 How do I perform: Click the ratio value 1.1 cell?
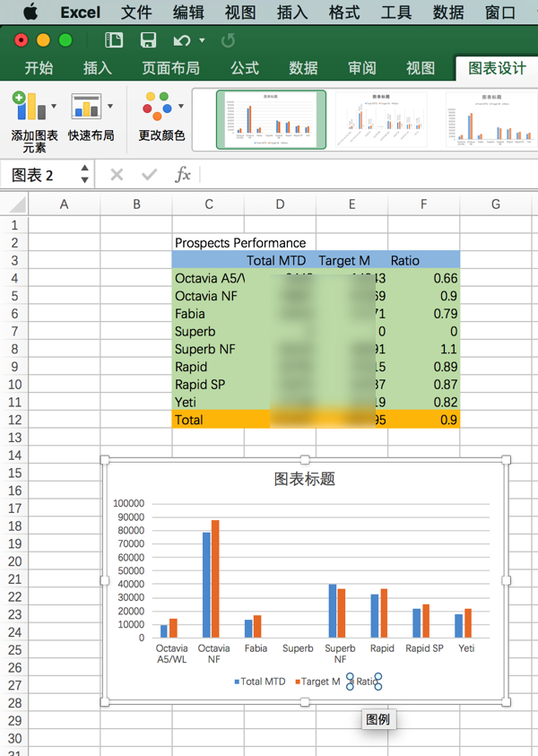tap(424, 349)
